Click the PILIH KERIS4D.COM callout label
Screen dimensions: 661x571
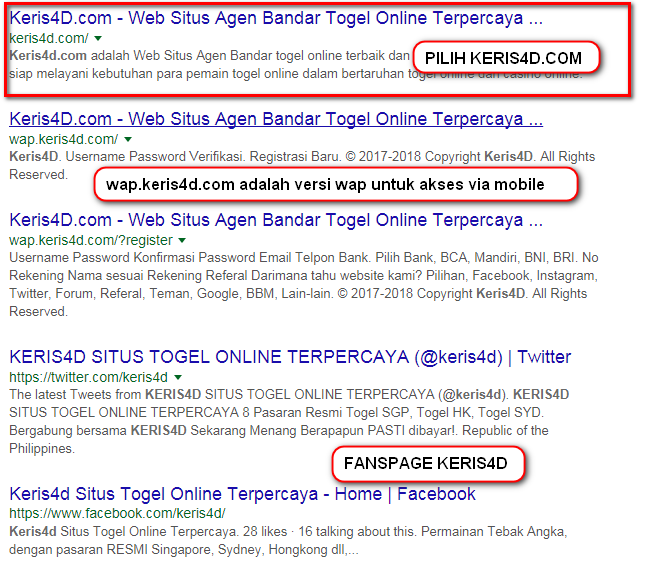[506, 58]
